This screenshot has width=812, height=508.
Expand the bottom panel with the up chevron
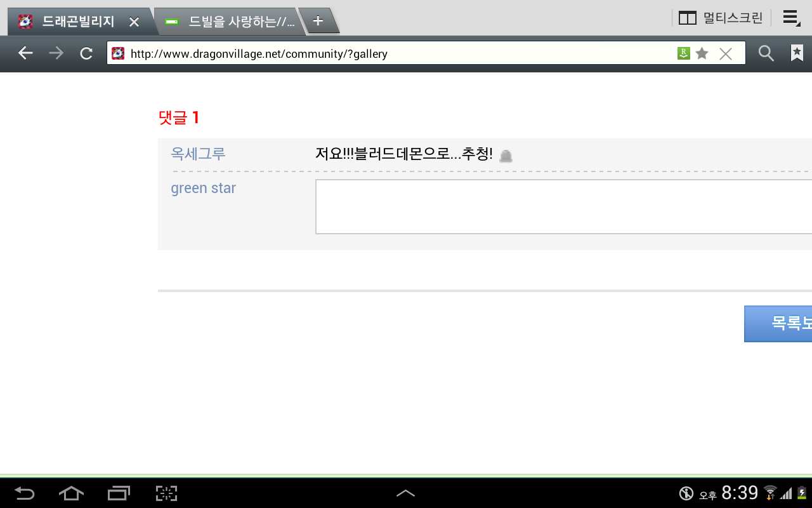coord(405,493)
